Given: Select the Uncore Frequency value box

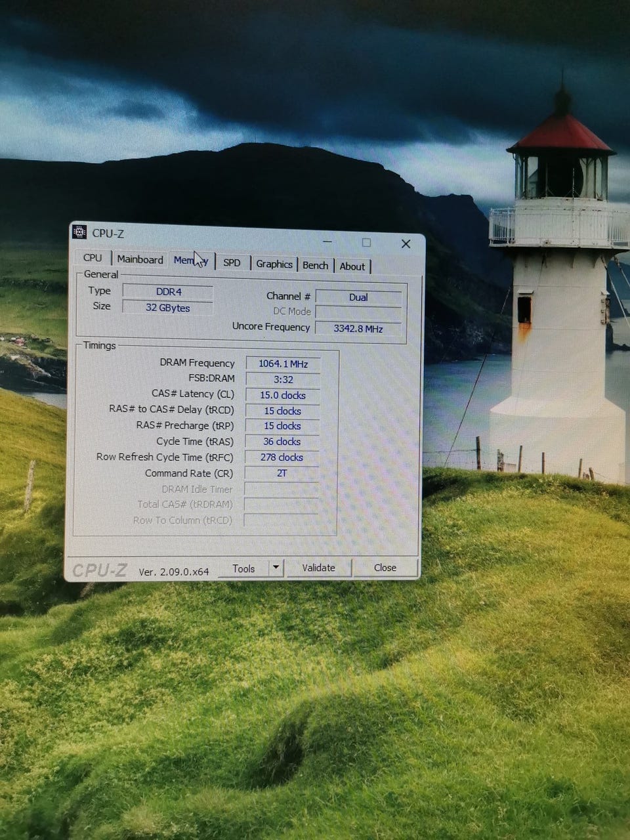Looking at the screenshot, I should pos(358,328).
